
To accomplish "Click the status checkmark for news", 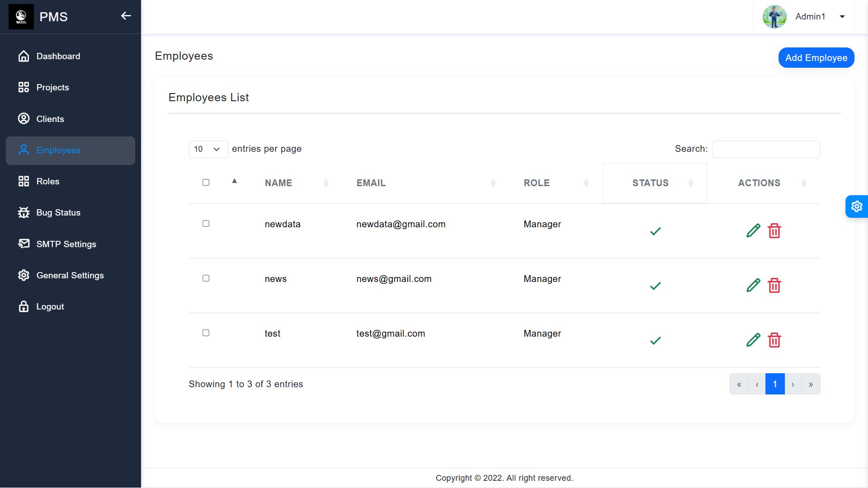I will 655,286.
